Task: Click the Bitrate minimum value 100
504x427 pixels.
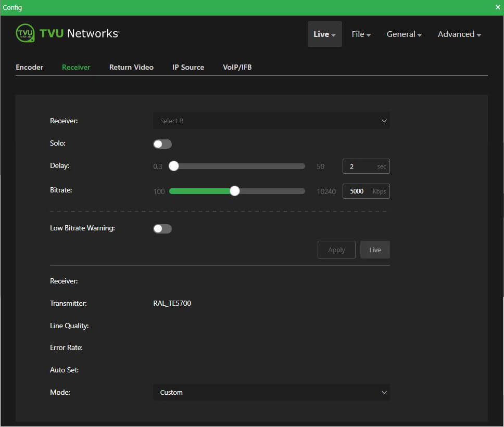Action: 159,191
